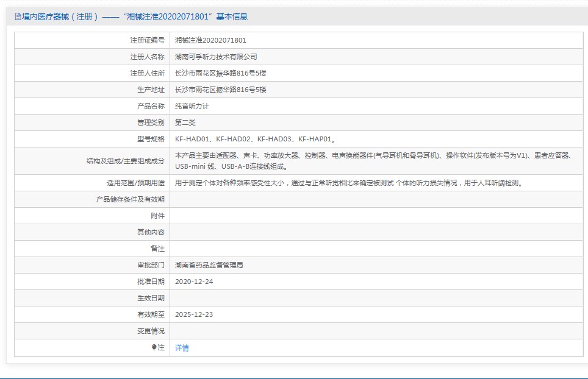Image resolution: width=588 pixels, height=379 pixels.
Task: Click the 生产地址 label
Action: (151, 90)
